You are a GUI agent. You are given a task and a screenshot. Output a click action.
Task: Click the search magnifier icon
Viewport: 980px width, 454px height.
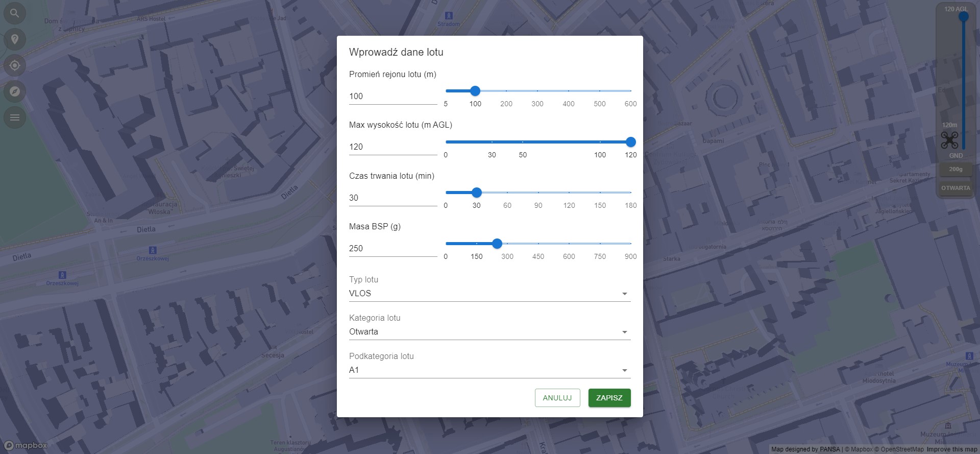point(15,13)
